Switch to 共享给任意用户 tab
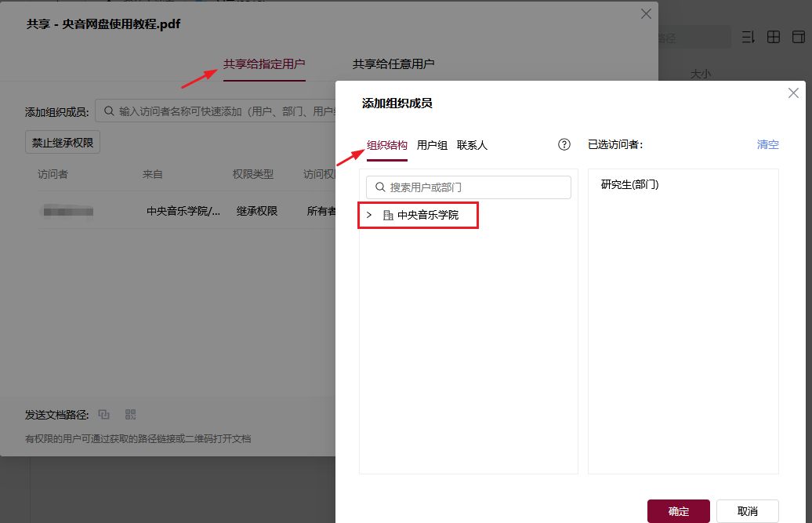Viewport: 812px width, 523px height. [x=393, y=64]
